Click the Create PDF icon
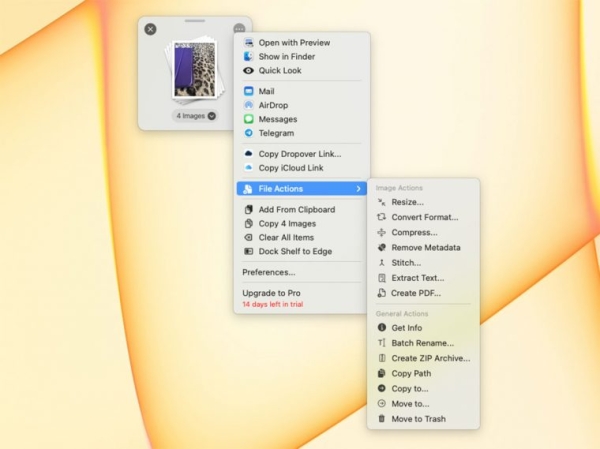 (382, 293)
